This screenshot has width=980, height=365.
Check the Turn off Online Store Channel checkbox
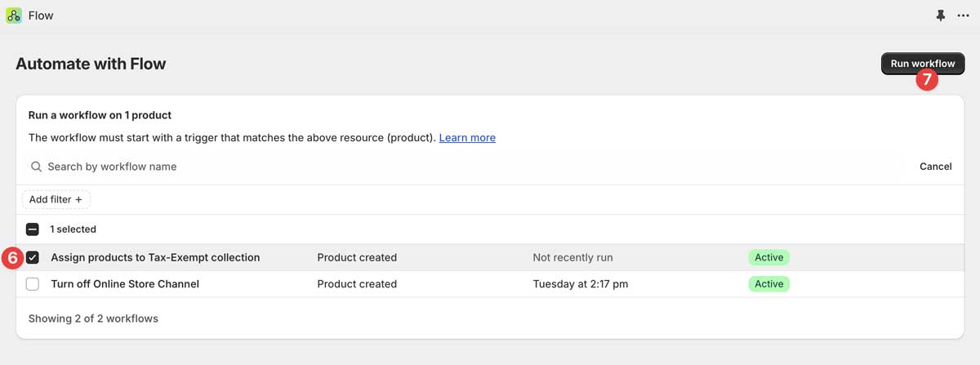click(x=33, y=284)
